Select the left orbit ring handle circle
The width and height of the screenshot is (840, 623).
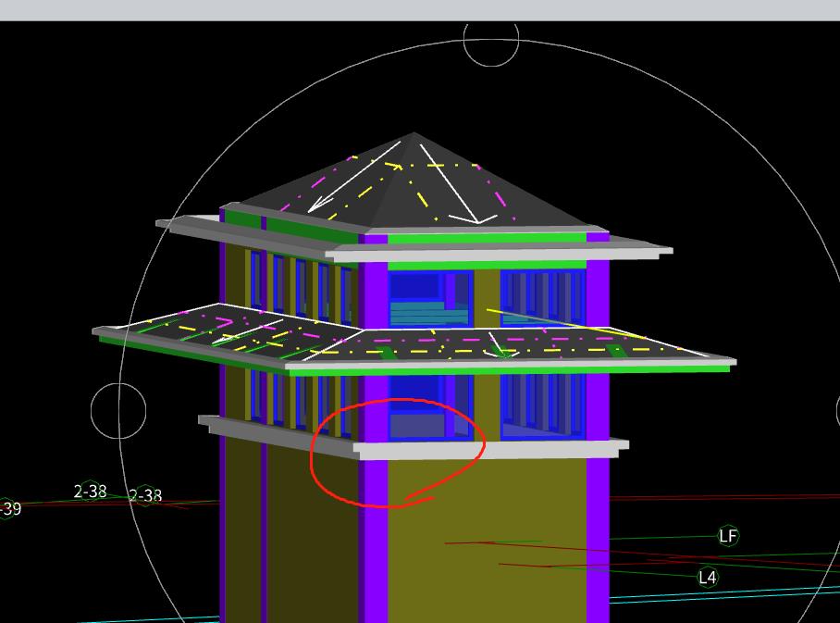coord(118,411)
